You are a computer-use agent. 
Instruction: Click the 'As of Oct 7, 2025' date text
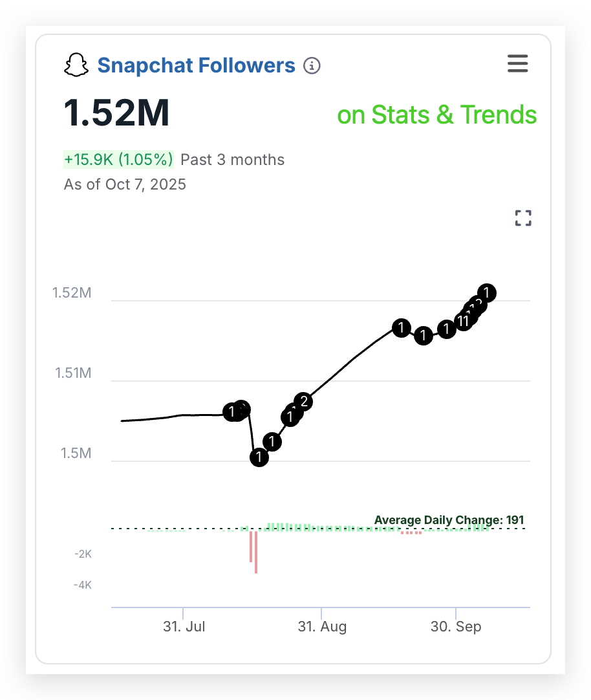(x=125, y=184)
